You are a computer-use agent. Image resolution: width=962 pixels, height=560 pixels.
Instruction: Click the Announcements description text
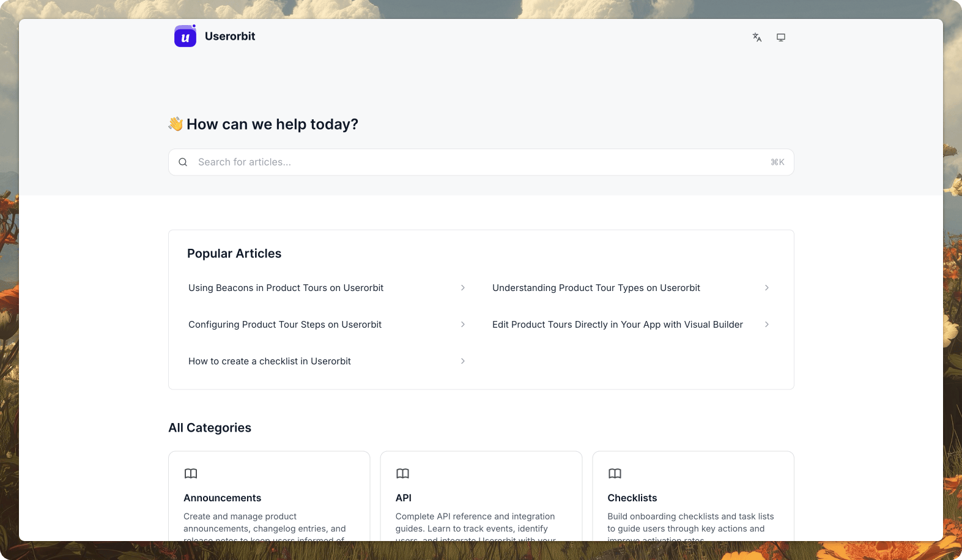[265, 526]
